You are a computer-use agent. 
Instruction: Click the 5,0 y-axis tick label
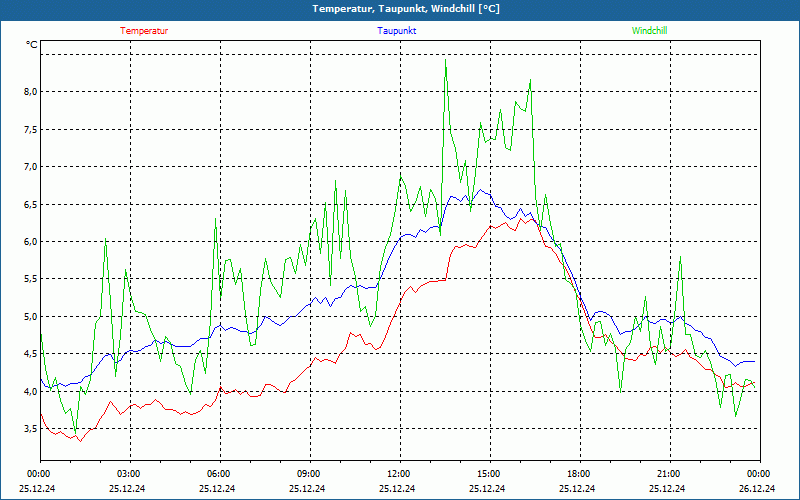(31, 316)
